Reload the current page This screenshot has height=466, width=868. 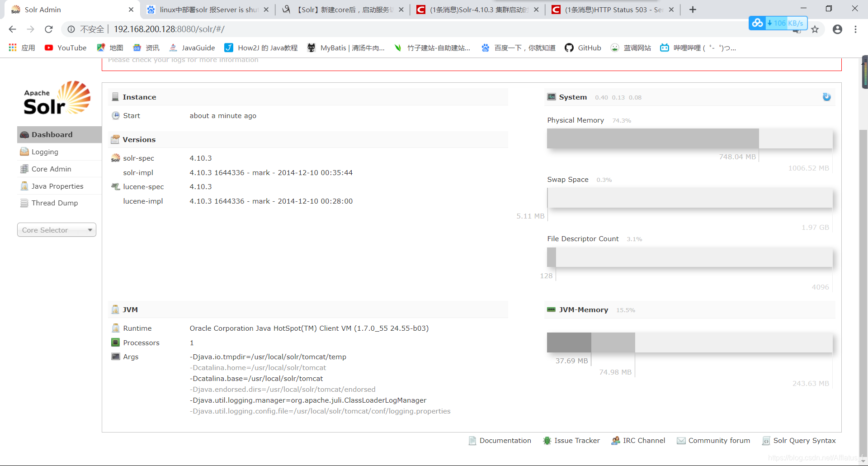coord(49,29)
